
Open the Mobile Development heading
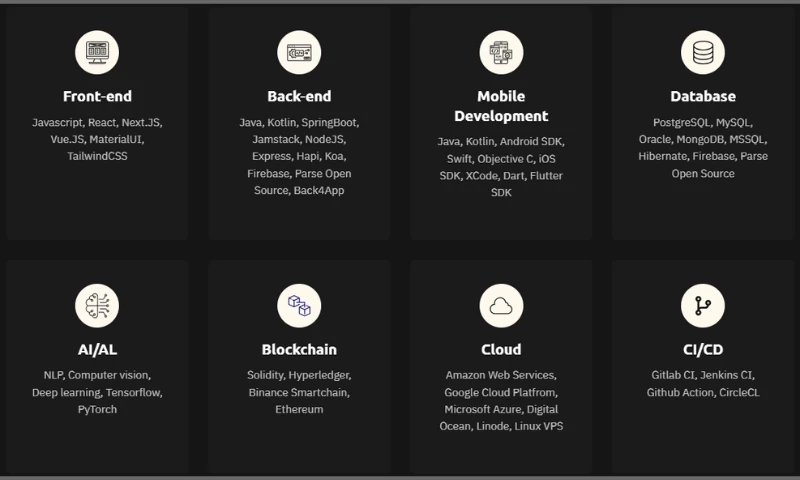(x=501, y=106)
